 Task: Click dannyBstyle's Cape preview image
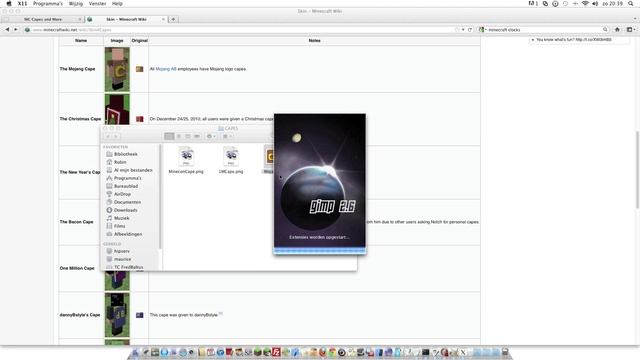(x=117, y=315)
